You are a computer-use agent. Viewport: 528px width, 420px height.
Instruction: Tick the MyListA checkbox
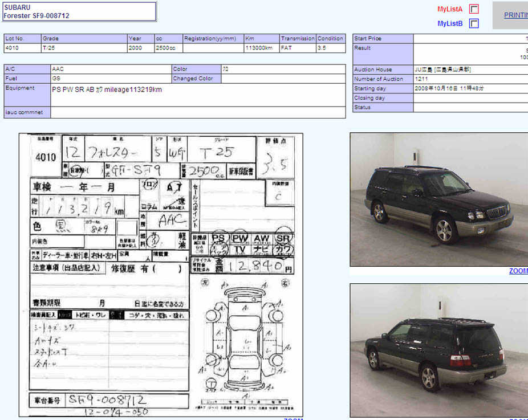pyautogui.click(x=474, y=9)
